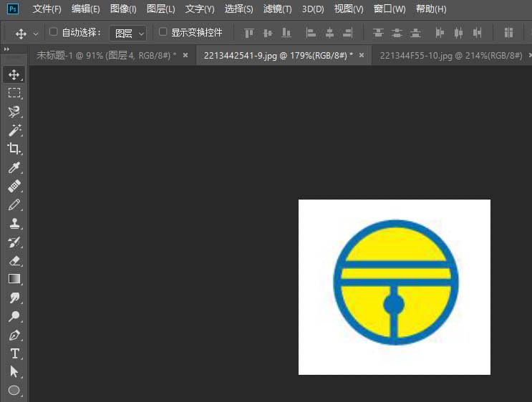Click the Photoshop Ps logo icon
This screenshot has height=402, width=532.
tap(13, 9)
